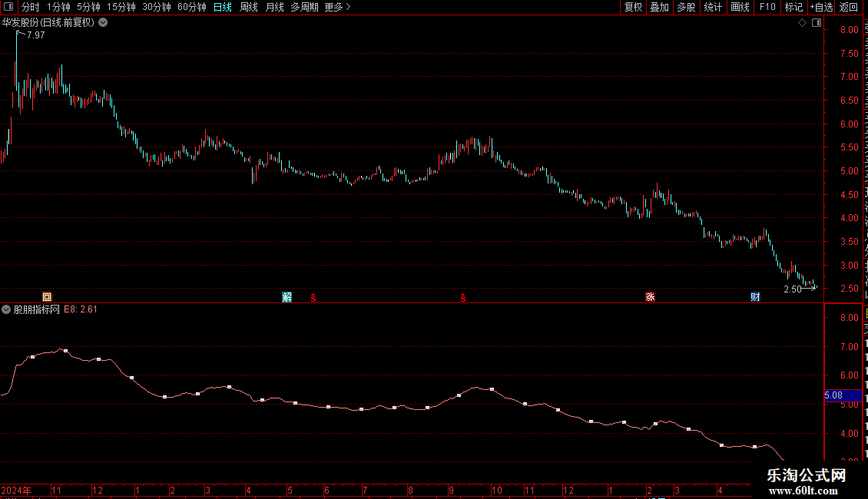Select the 1分钟 period

pyautogui.click(x=58, y=7)
